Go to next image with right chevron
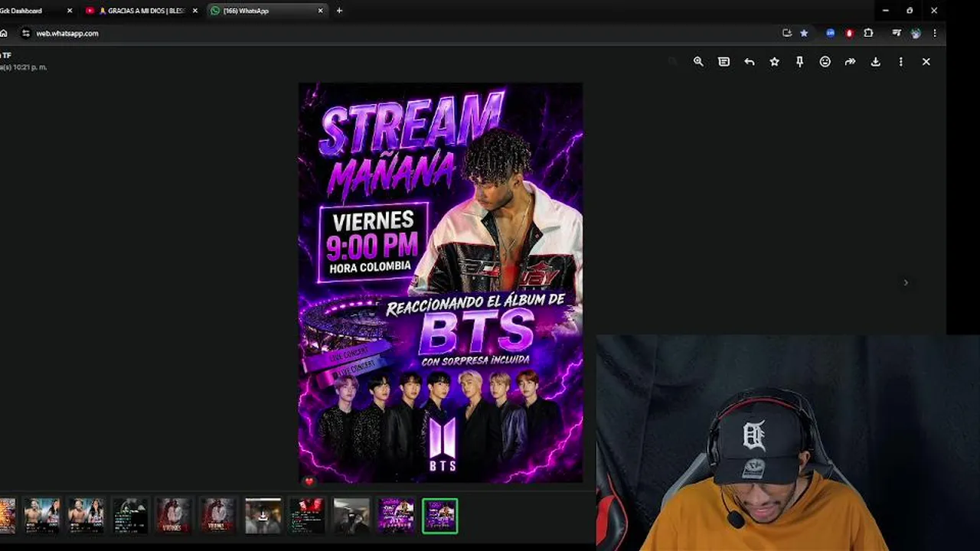 (906, 282)
